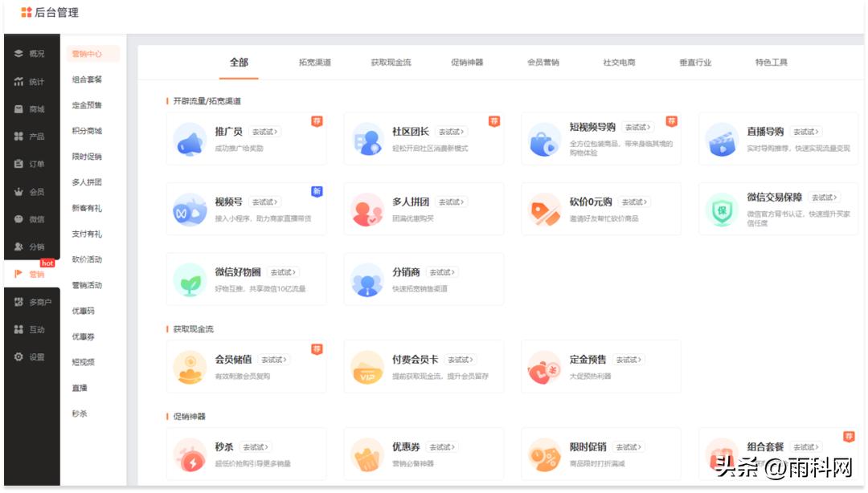The image size is (868, 493).
Task: Select the 产品 icon in the left navigation
Action: pyautogui.click(x=19, y=135)
